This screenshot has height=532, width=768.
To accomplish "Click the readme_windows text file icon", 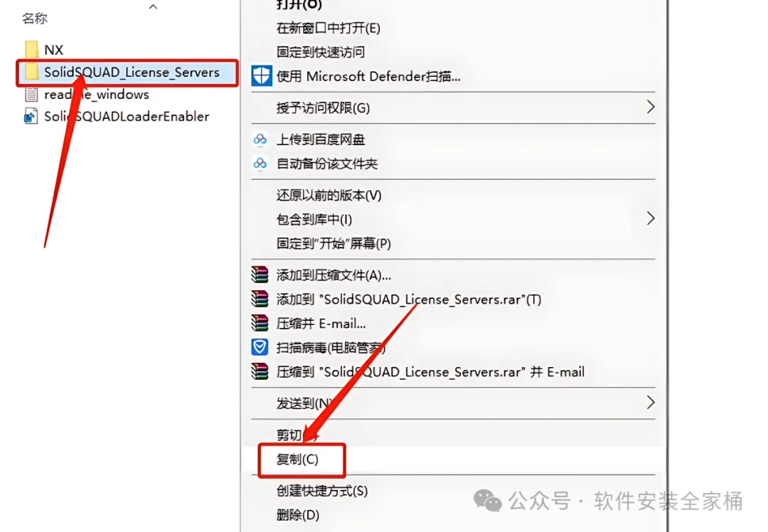I will [31, 94].
